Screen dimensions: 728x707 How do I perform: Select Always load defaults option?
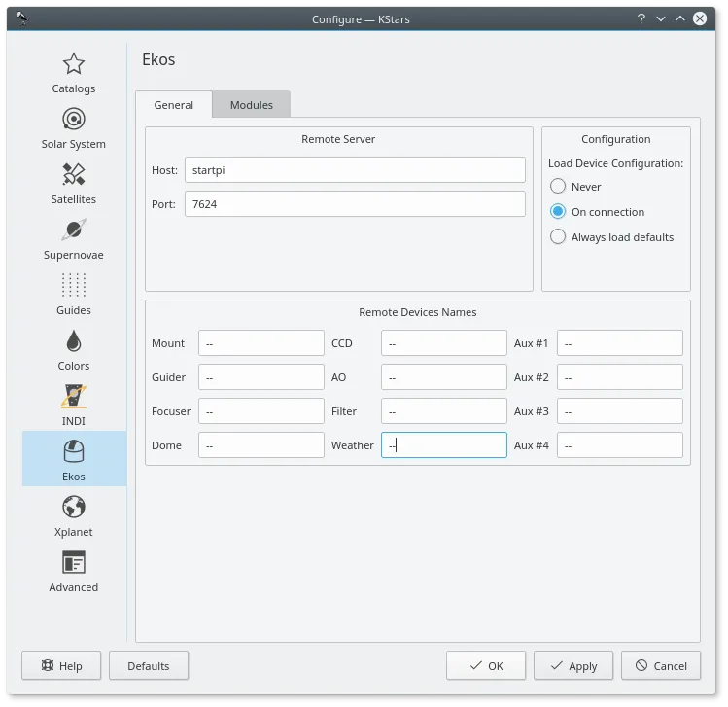(x=611, y=237)
